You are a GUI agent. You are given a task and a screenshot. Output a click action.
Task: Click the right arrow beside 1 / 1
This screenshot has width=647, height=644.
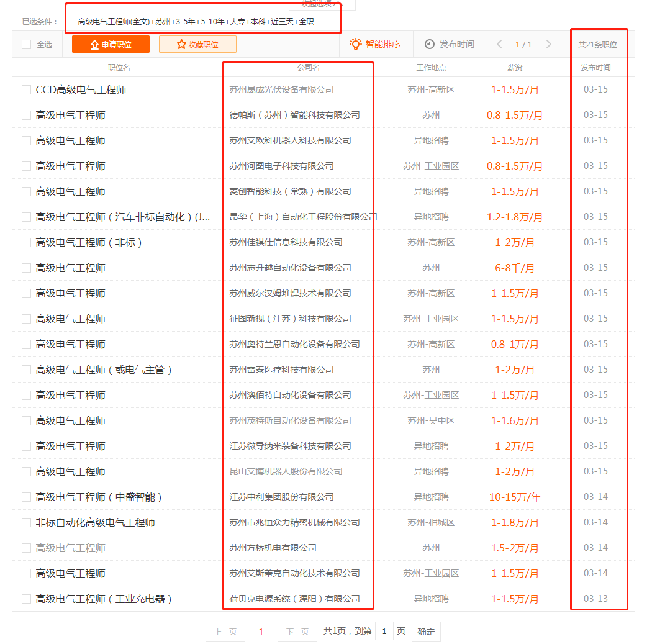(548, 44)
